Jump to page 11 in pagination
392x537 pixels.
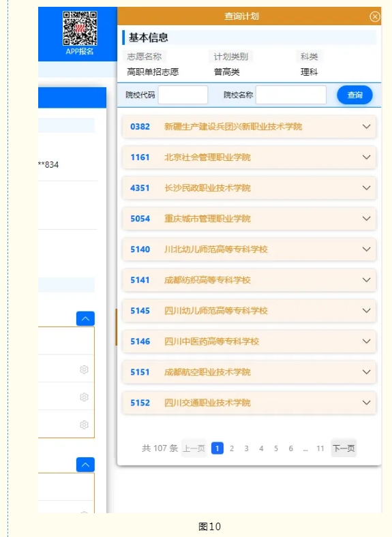320,448
